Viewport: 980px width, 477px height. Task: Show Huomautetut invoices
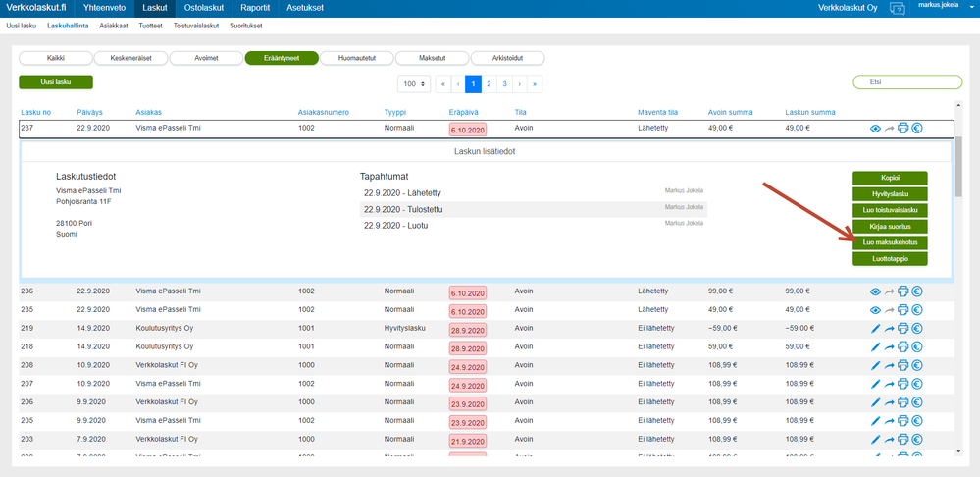coord(357,58)
